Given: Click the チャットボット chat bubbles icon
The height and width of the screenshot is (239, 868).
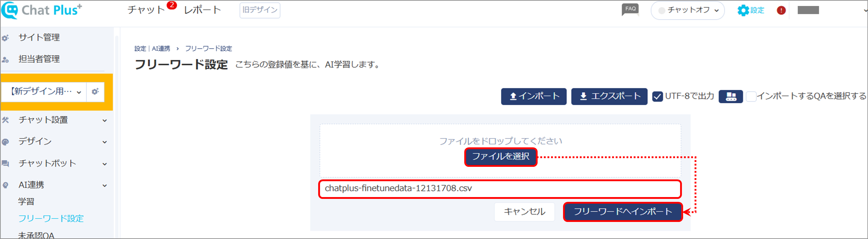Looking at the screenshot, I should [5, 164].
